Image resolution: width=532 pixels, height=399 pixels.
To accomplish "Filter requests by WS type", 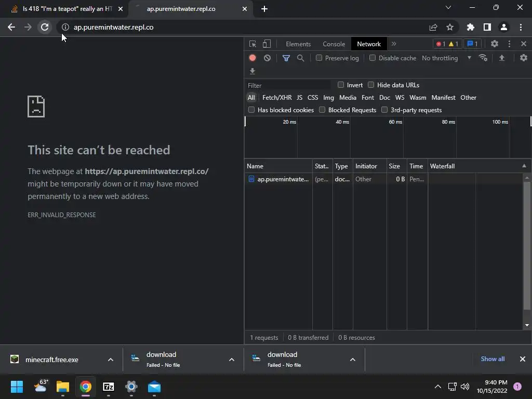I will 400,98.
